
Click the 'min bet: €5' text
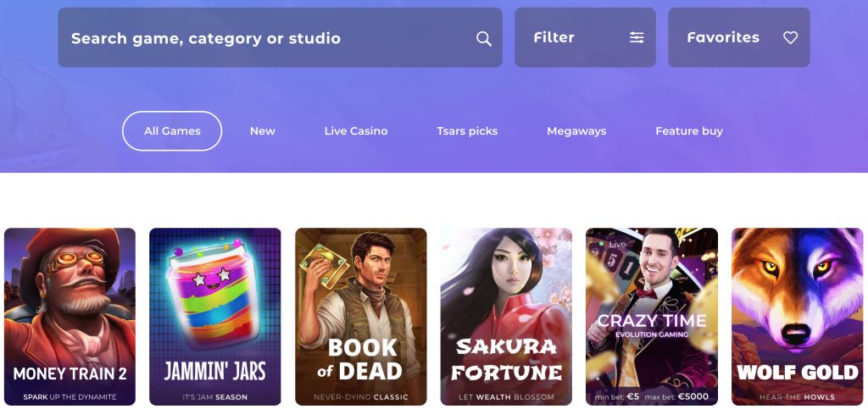(x=619, y=396)
